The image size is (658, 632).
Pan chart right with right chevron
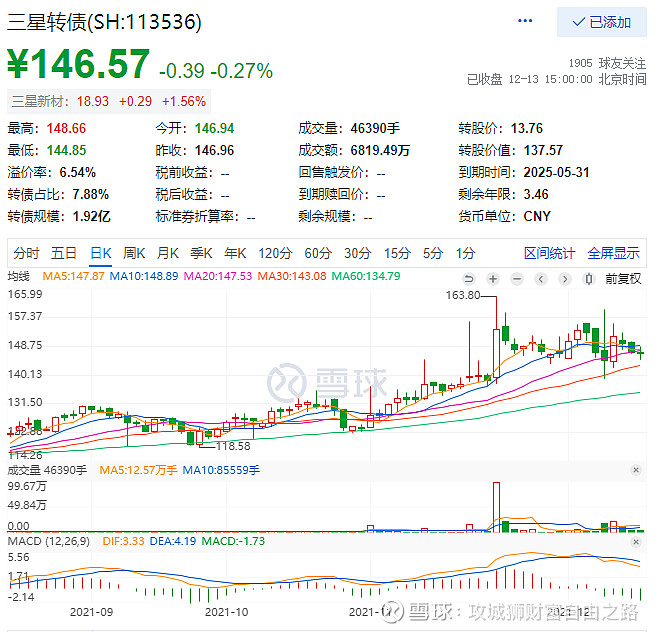(565, 279)
